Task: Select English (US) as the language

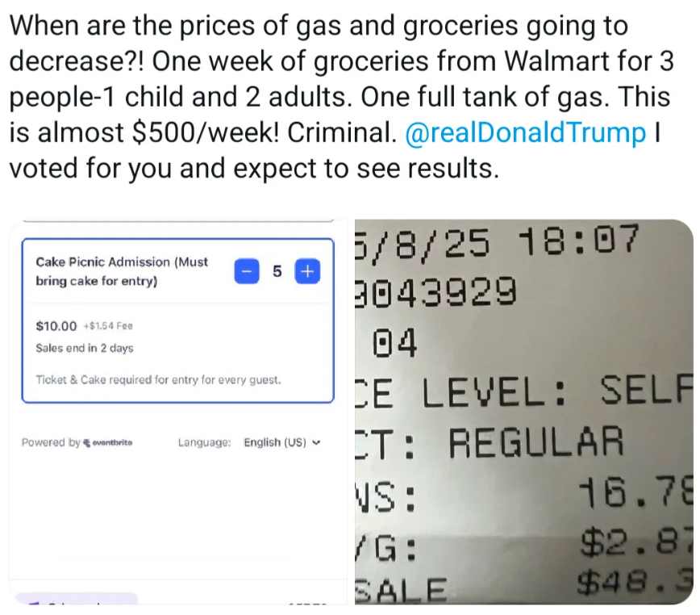Action: tap(278, 442)
